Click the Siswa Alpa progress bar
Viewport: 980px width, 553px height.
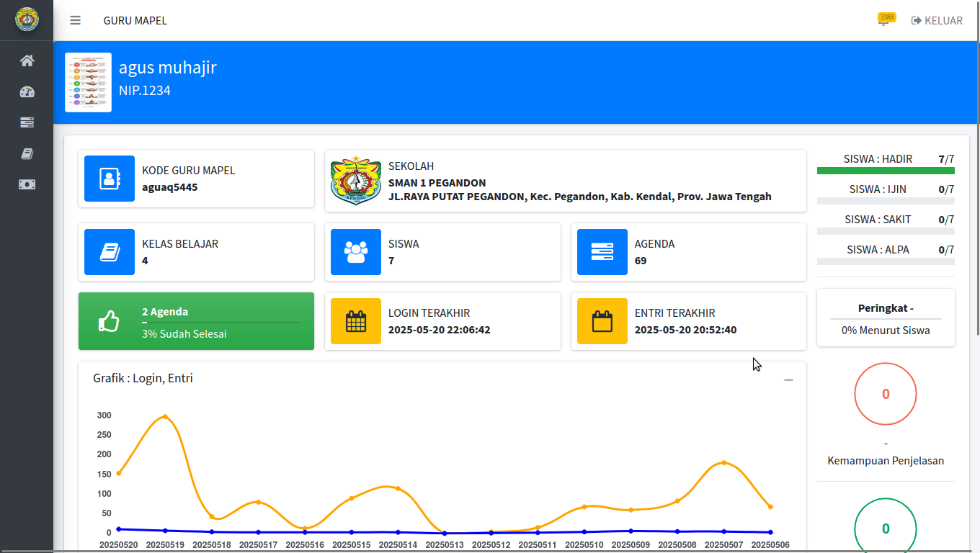pos(886,261)
